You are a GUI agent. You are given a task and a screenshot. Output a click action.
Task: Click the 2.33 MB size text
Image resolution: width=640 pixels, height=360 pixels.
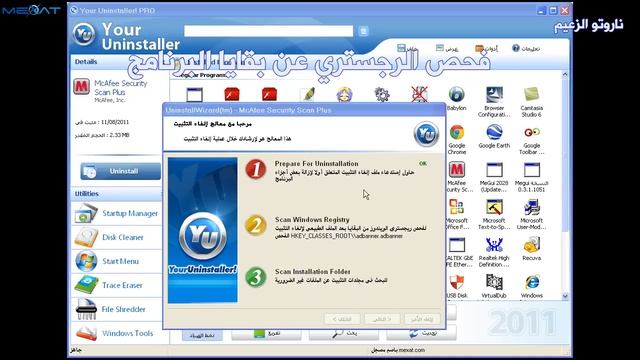119,135
